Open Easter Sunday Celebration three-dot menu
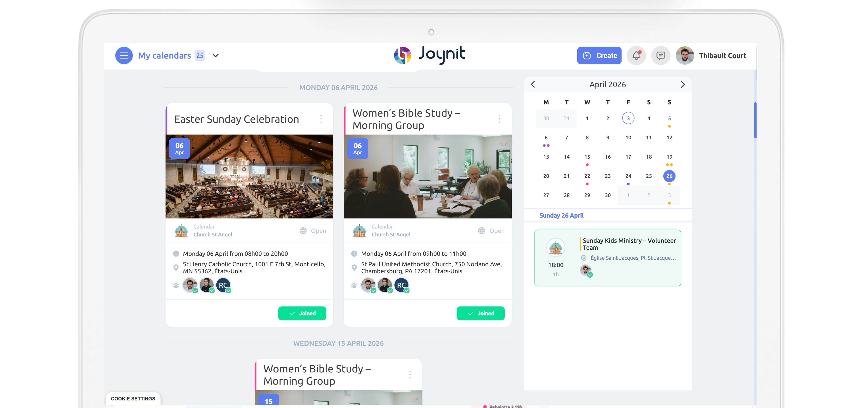868x408 pixels. tap(321, 119)
